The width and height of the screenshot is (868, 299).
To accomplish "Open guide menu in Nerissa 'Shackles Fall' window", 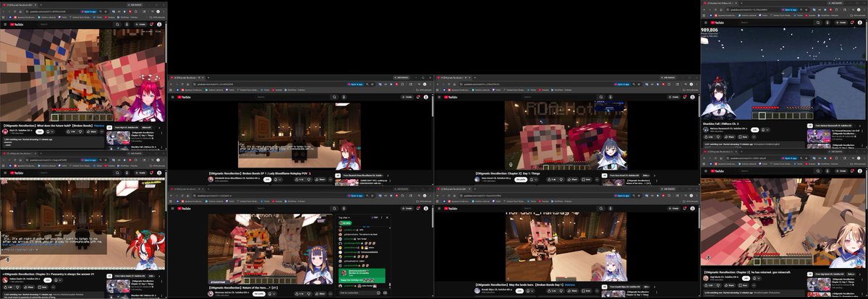I will (705, 22).
